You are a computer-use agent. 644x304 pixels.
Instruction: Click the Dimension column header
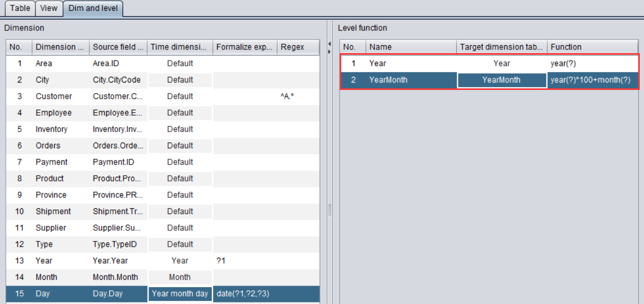pos(60,47)
